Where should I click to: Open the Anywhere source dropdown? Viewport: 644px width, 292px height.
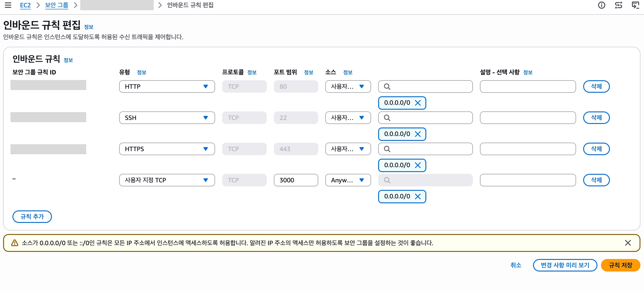[x=348, y=180]
